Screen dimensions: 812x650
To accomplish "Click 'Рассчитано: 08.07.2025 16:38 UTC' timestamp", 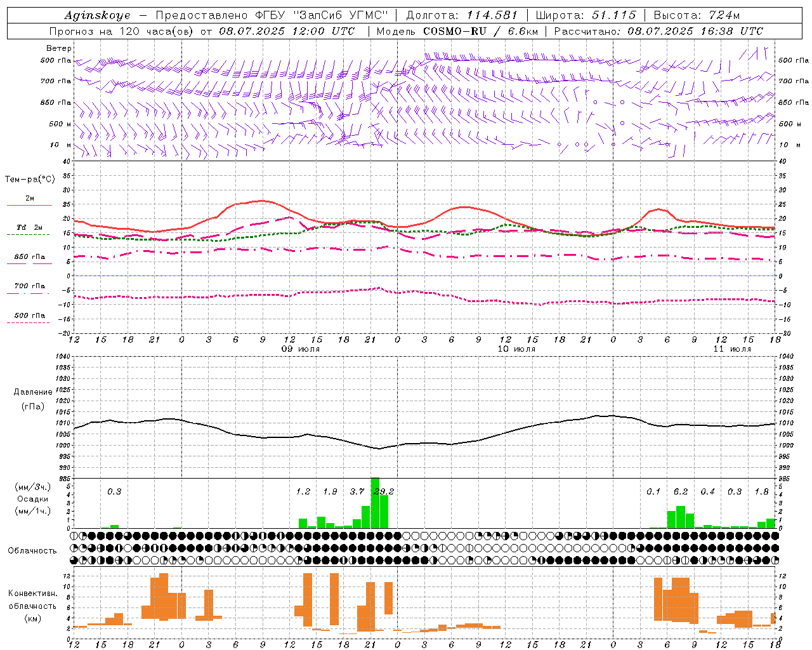I will pos(658,31).
